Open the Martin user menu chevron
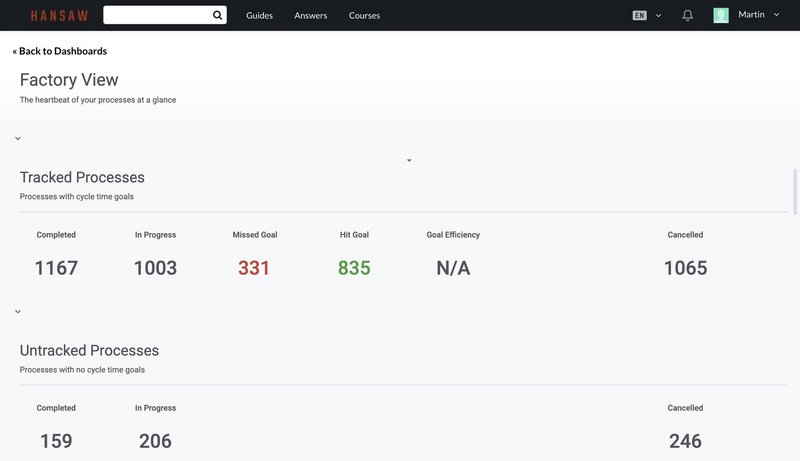The image size is (800, 461). tap(776, 15)
